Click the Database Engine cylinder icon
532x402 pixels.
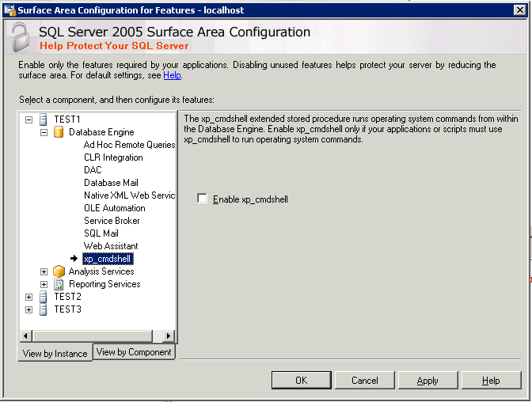pyautogui.click(x=59, y=132)
